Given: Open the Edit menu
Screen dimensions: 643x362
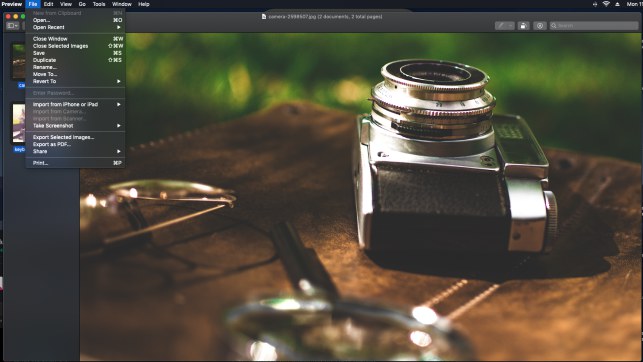Looking at the screenshot, I should pyautogui.click(x=48, y=4).
